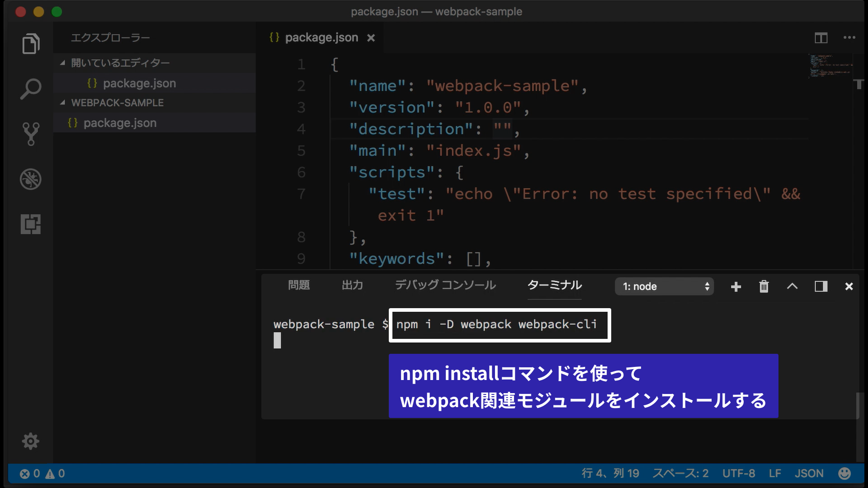Click line number 8 in gutter
Image resolution: width=868 pixels, height=488 pixels.
point(301,237)
